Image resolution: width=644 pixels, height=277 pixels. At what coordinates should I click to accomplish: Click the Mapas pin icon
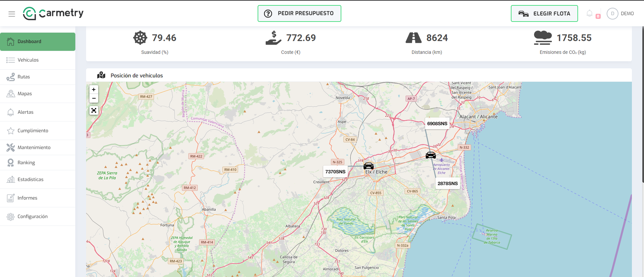(x=11, y=94)
